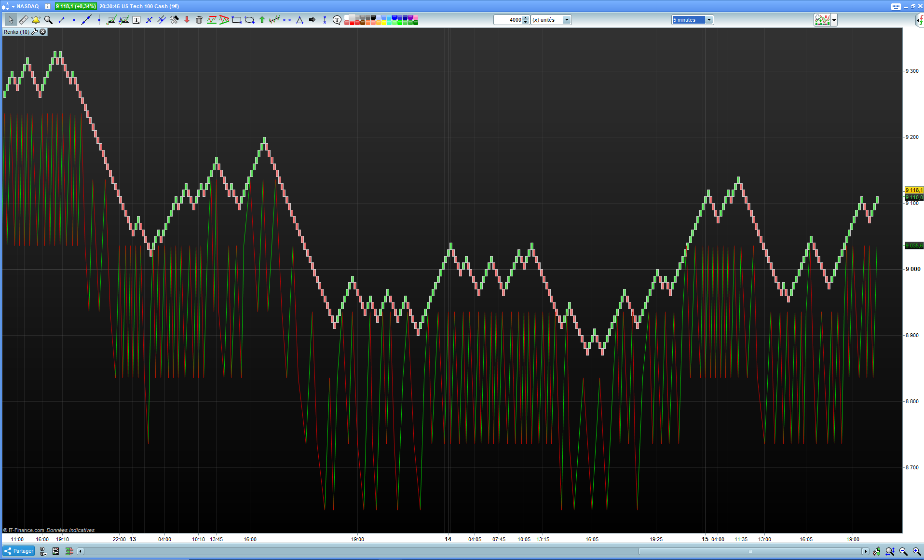924x560 pixels.
Task: Choose the vertical double arrow measure tool
Action: [x=325, y=20]
